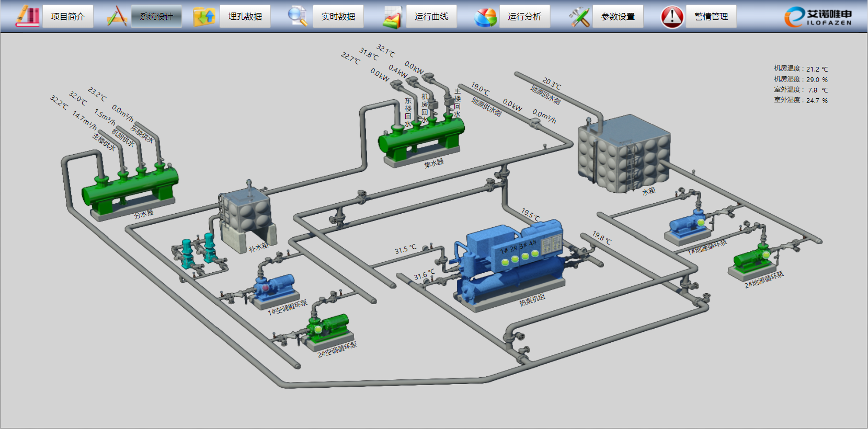Toggle heat pump compressor 1# indicator light

[x=505, y=262]
